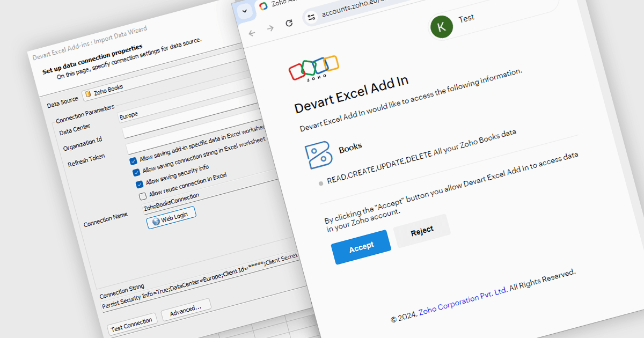Click the browser back arrow
644x338 pixels.
(252, 33)
